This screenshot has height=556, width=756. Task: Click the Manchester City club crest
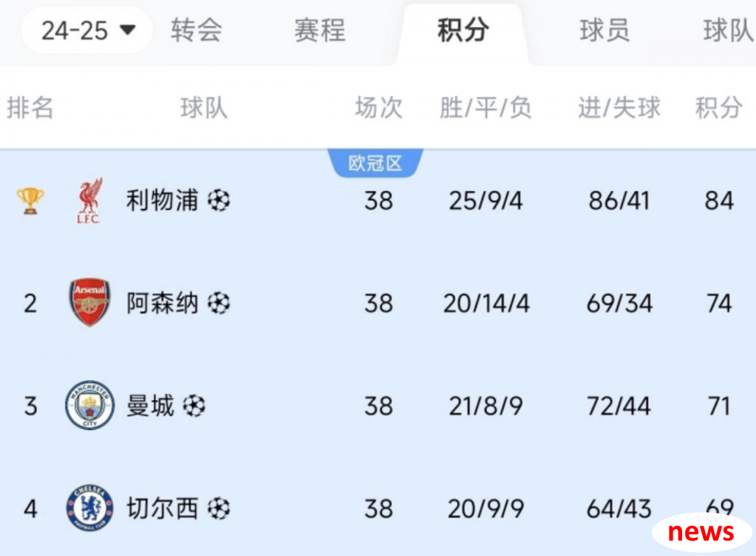coord(89,405)
